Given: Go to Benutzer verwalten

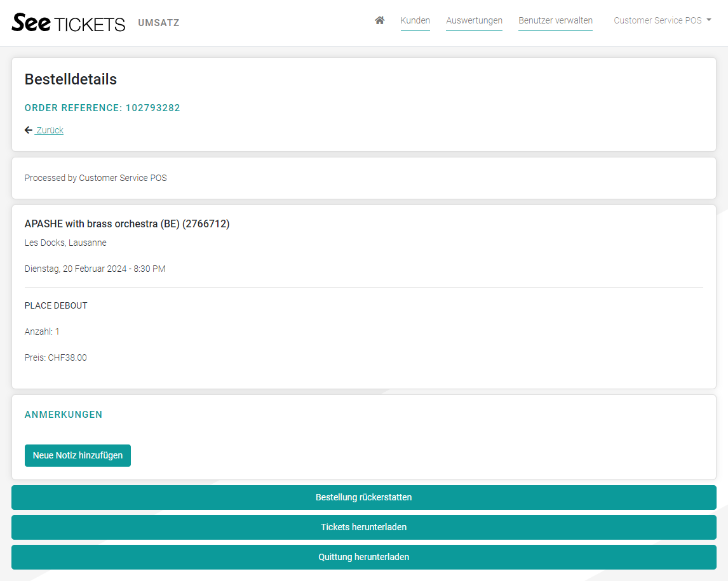Looking at the screenshot, I should 555,20.
